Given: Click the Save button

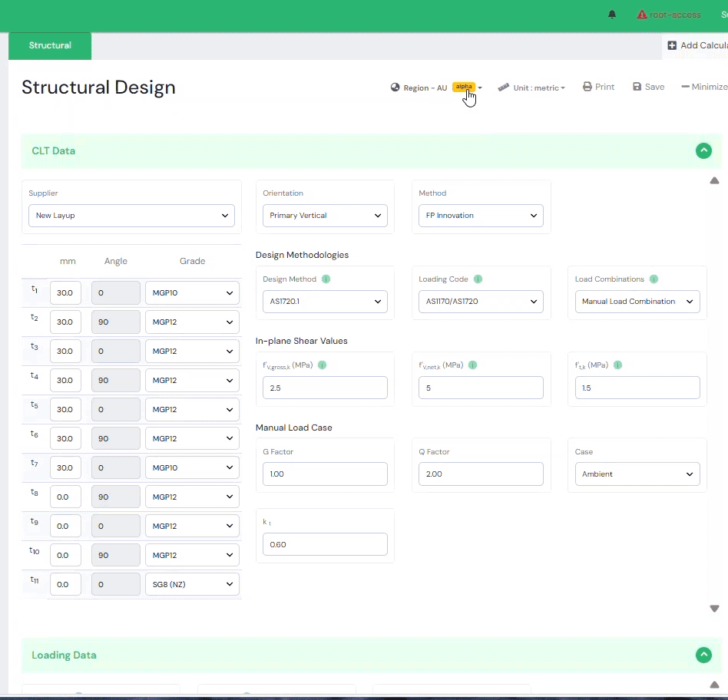Looking at the screenshot, I should (x=649, y=87).
